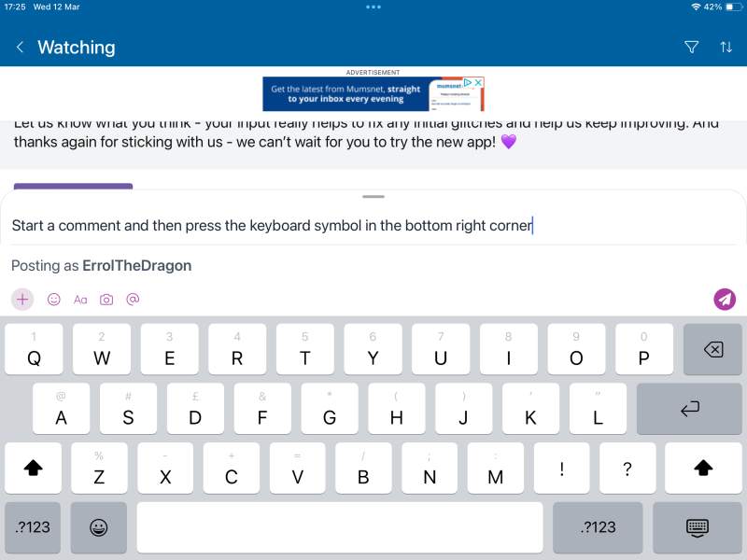This screenshot has height=560, width=747.
Task: Send the comment with purple paper plane
Action: tap(725, 300)
